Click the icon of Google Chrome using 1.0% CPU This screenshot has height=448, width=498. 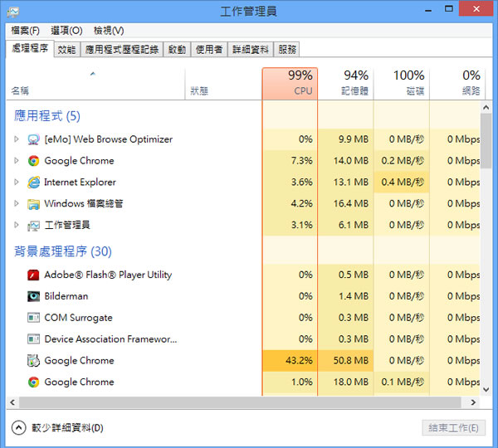(33, 382)
